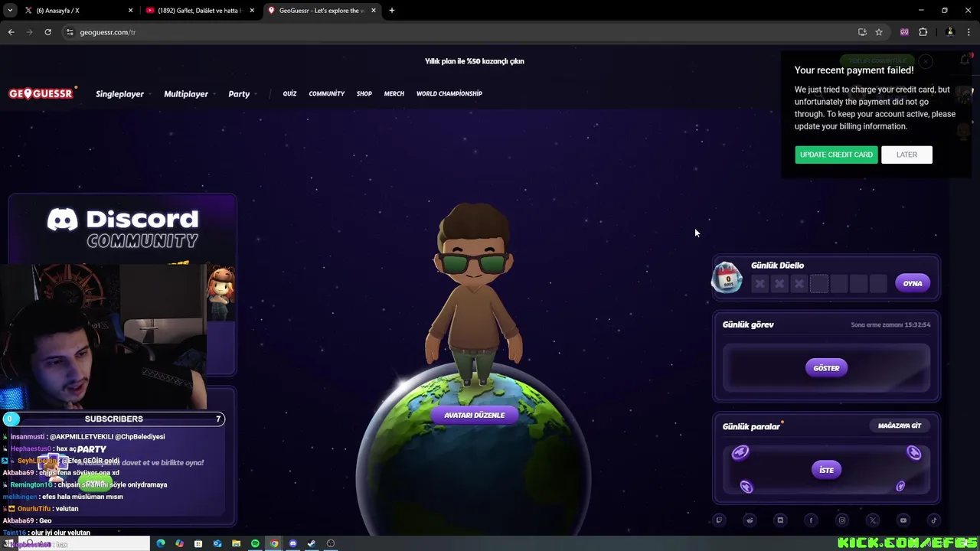980x551 pixels.
Task: Click AVATARI DÜZENLE to edit avatar
Action: [x=475, y=415]
